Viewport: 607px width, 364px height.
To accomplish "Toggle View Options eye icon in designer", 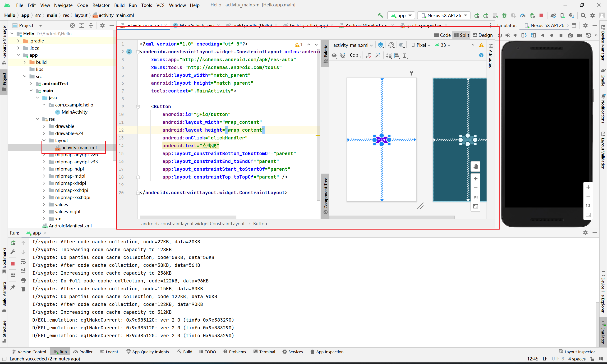I will pyautogui.click(x=334, y=55).
